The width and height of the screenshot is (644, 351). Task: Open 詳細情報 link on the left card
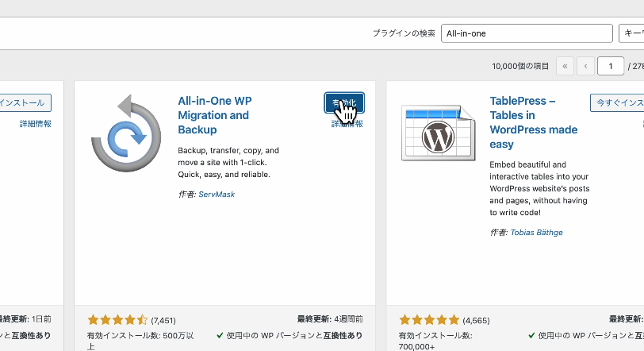[x=36, y=124]
